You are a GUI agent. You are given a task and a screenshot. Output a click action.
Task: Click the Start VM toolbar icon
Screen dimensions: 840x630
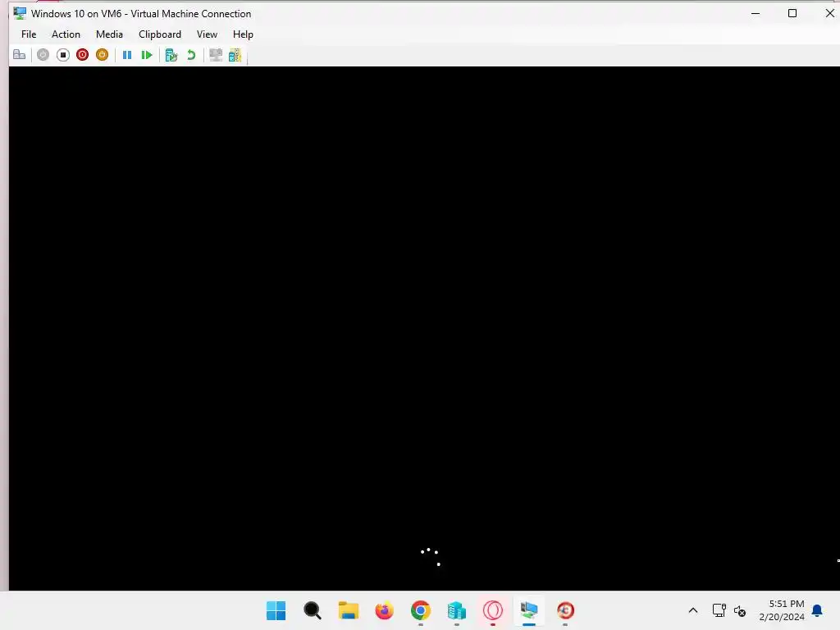43,55
